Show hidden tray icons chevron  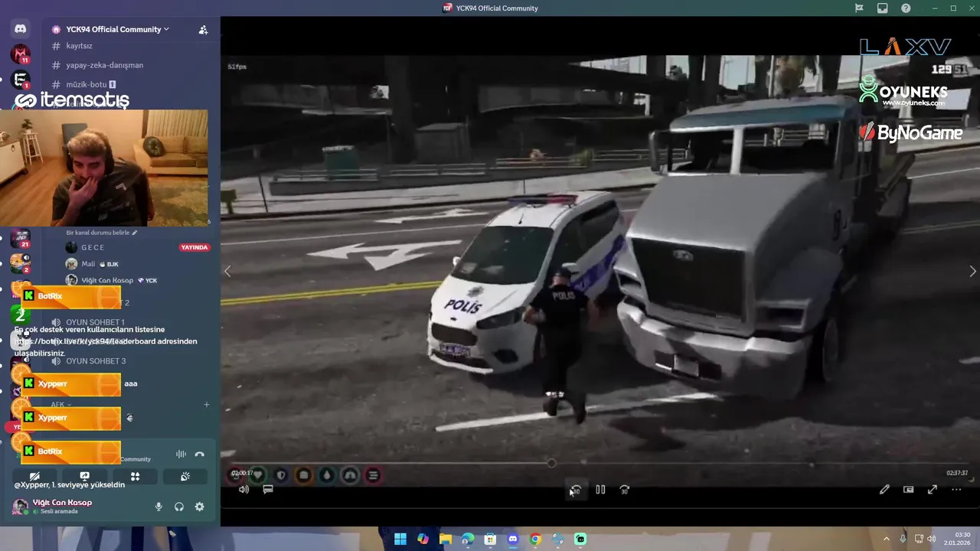tap(887, 539)
